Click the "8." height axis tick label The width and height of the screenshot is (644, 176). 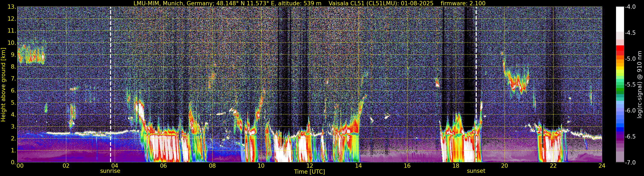tap(13, 66)
